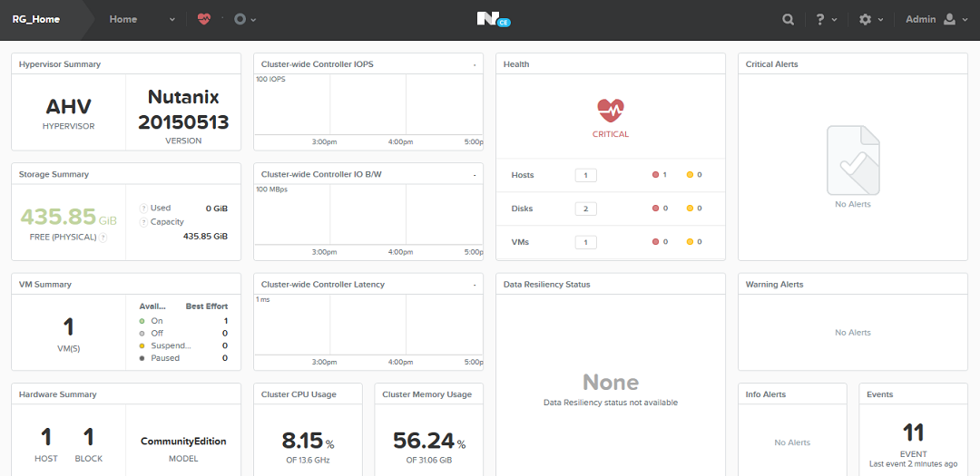Screen dimensions: 980x476
Task: Click the Best Effort column header
Action: click(206, 306)
